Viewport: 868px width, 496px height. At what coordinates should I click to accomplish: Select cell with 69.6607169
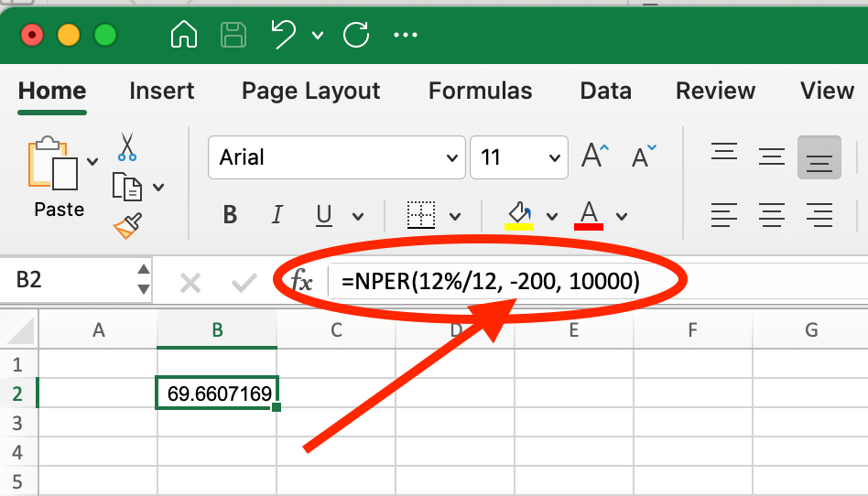click(217, 394)
